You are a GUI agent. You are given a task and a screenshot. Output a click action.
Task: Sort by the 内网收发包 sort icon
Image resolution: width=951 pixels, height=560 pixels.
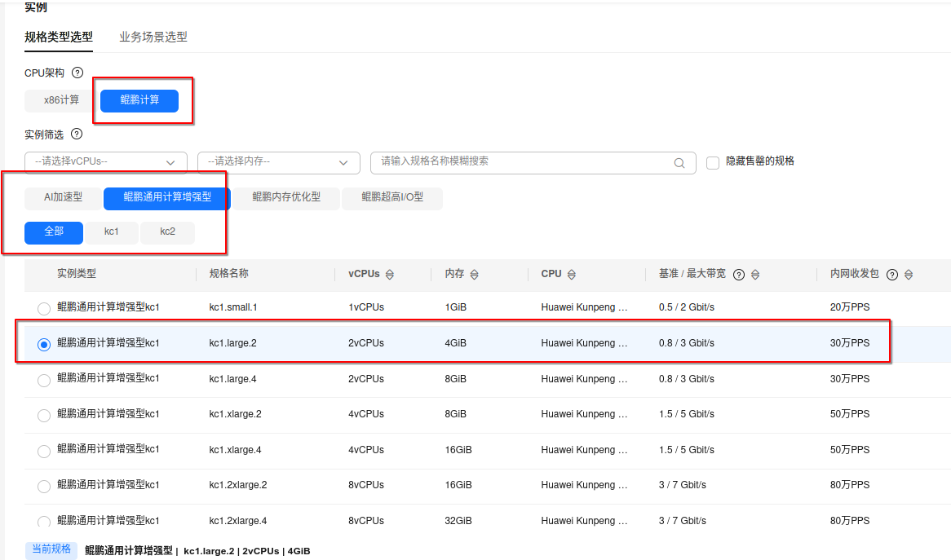(909, 275)
